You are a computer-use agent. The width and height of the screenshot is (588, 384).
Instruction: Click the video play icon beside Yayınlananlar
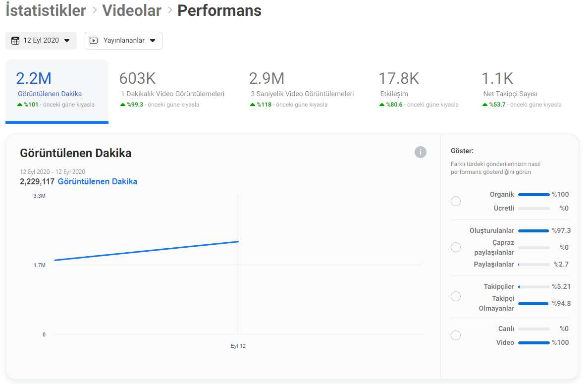coord(94,41)
